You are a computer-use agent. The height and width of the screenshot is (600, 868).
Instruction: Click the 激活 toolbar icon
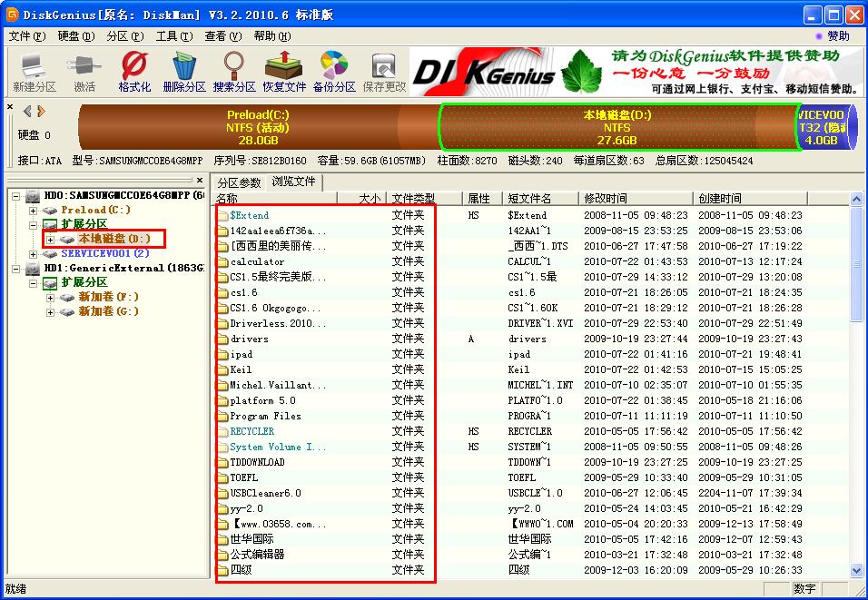coord(84,72)
